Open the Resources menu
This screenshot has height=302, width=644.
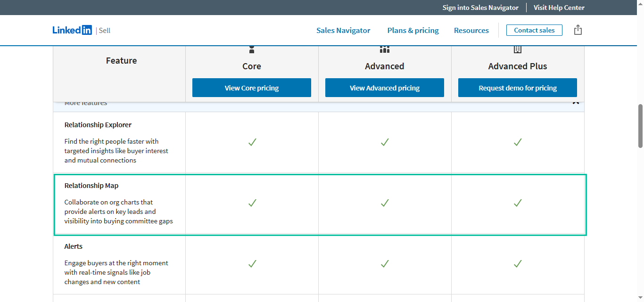[471, 30]
